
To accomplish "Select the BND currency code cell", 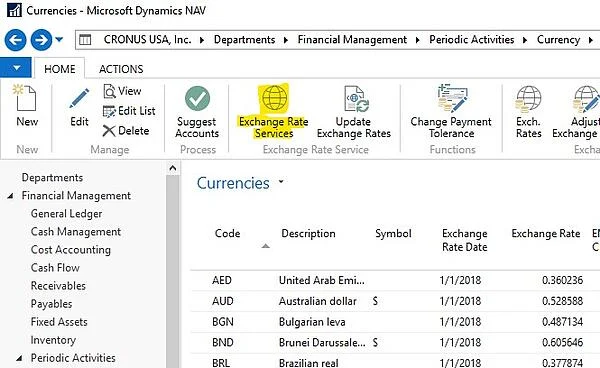I will (222, 342).
